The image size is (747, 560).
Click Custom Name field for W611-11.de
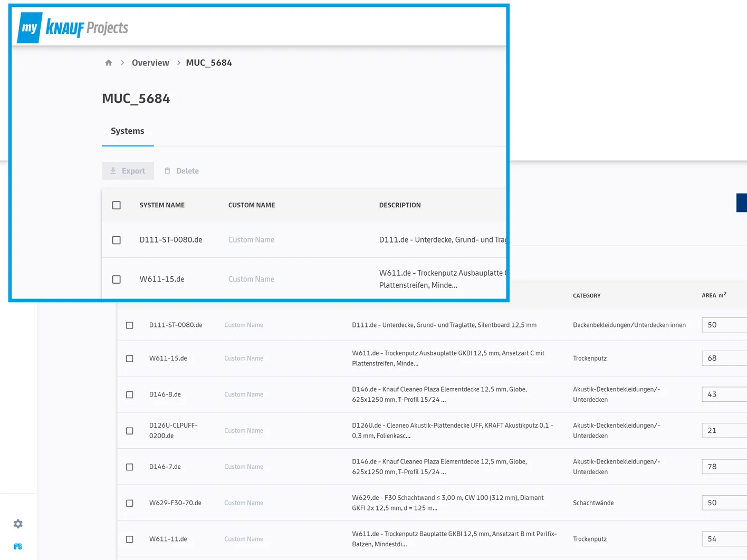point(244,539)
